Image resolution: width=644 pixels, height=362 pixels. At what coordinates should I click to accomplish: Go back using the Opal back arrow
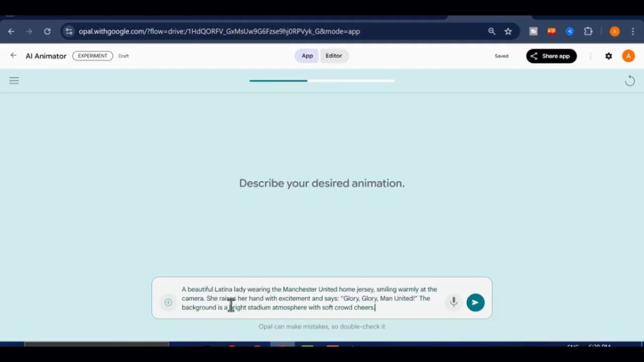(x=14, y=56)
